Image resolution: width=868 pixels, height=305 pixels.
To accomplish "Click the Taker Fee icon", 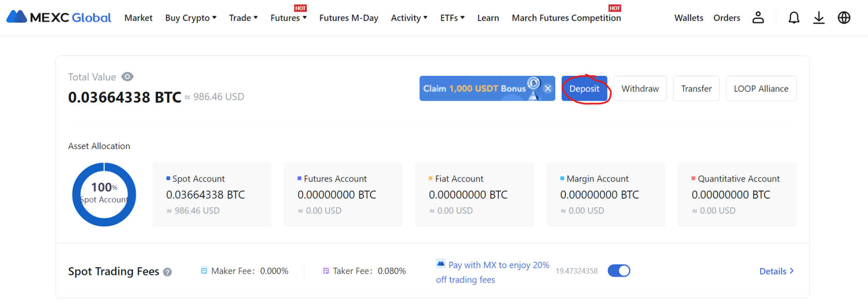I will 326,271.
